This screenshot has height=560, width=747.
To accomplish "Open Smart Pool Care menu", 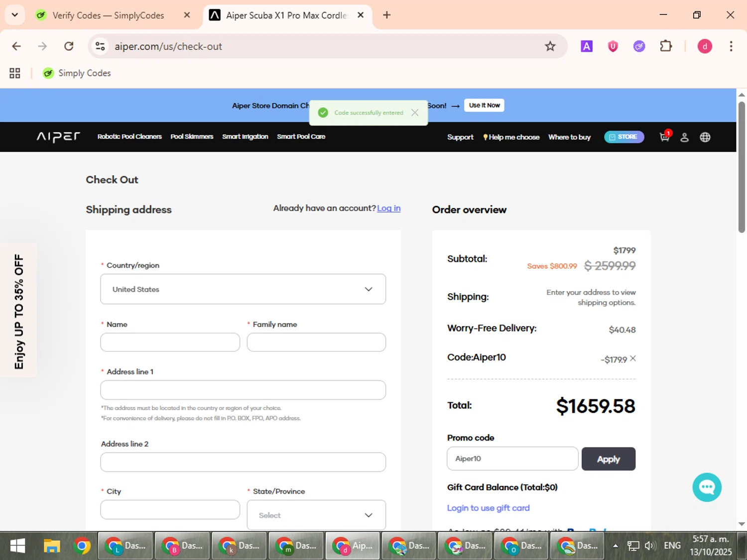I will coord(301,136).
